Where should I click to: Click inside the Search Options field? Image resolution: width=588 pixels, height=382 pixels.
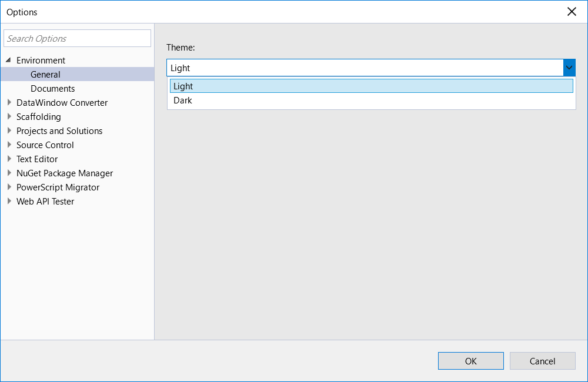coord(77,38)
